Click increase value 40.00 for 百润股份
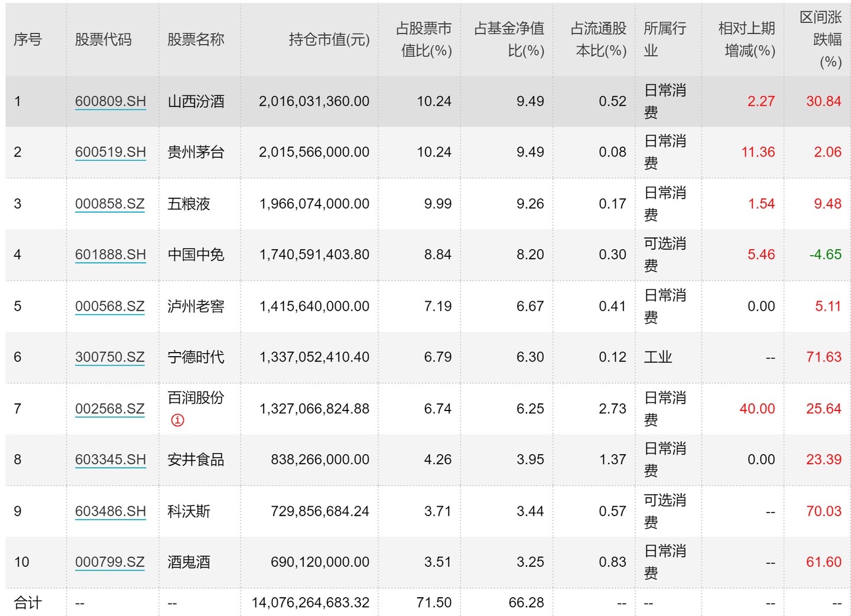 click(757, 408)
